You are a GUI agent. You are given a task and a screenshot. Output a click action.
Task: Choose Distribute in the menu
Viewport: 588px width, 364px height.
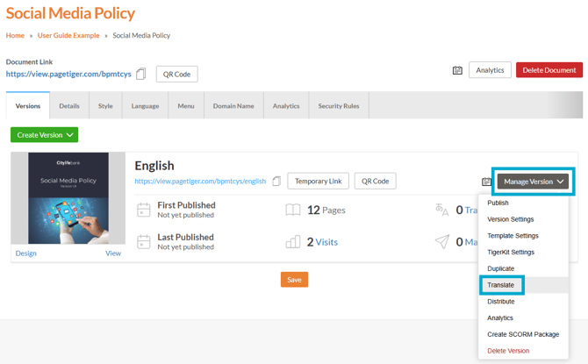[x=524, y=302]
